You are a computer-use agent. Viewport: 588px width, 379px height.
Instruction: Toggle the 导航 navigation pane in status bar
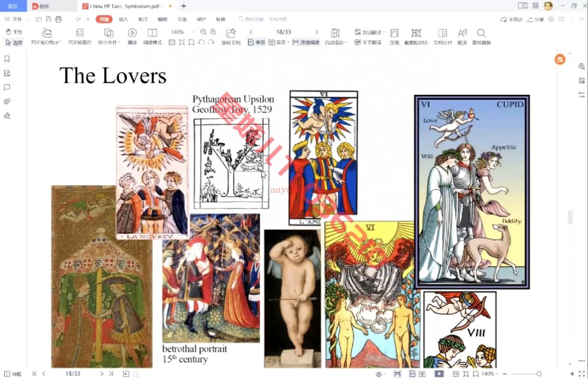[x=13, y=374]
